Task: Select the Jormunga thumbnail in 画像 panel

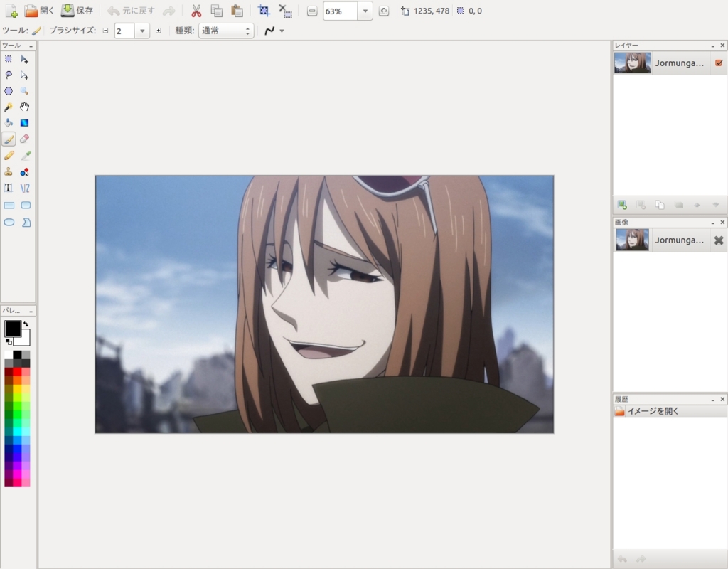Action: click(632, 240)
